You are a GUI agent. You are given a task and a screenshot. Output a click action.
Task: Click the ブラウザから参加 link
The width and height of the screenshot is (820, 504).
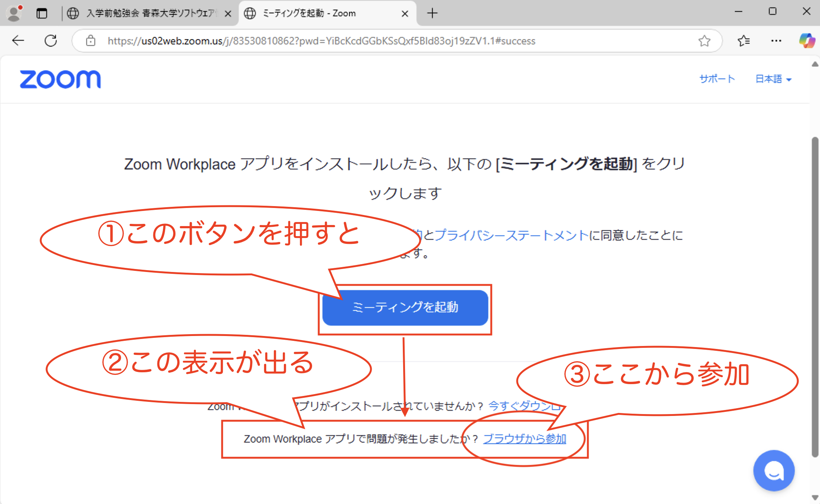tap(525, 439)
